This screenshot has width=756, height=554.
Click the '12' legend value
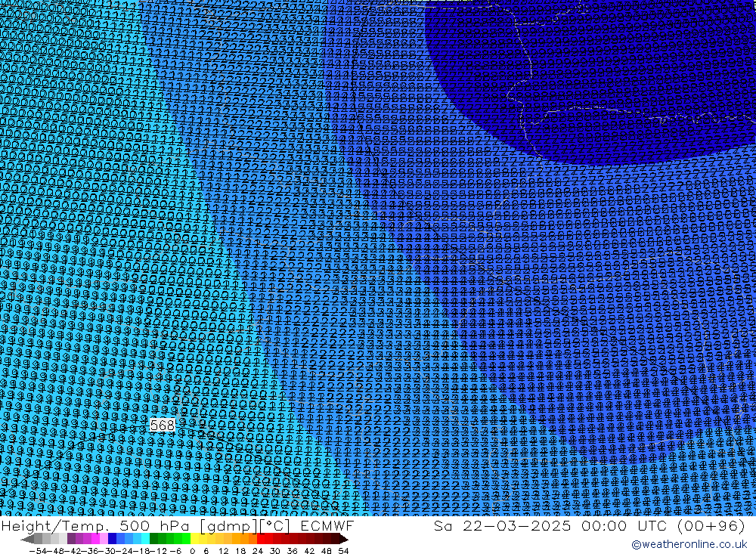coord(223,550)
